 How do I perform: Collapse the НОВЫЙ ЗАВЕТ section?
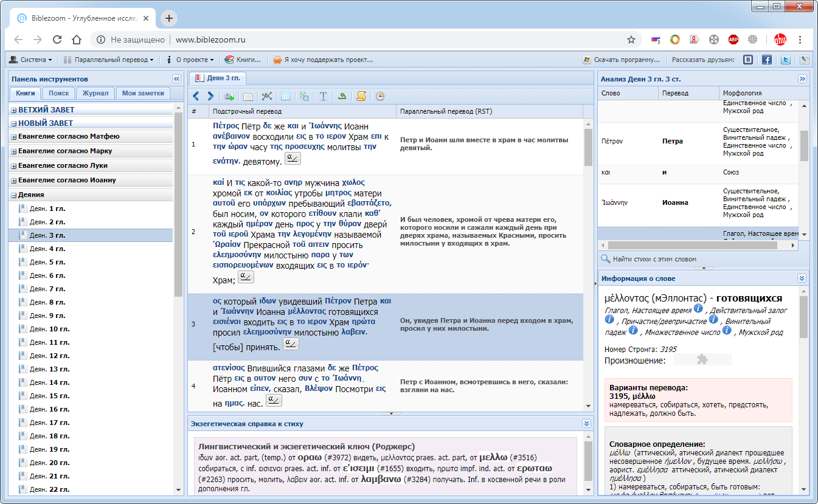click(14, 123)
